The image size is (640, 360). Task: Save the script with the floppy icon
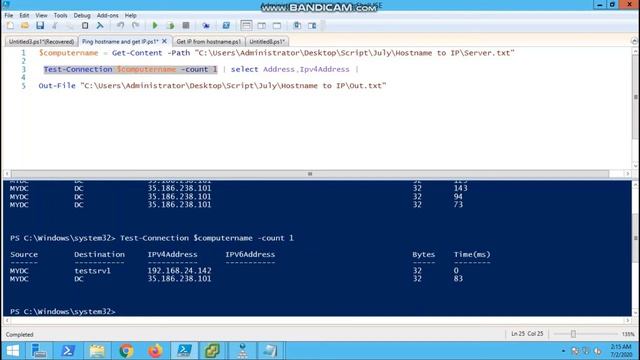(40, 26)
